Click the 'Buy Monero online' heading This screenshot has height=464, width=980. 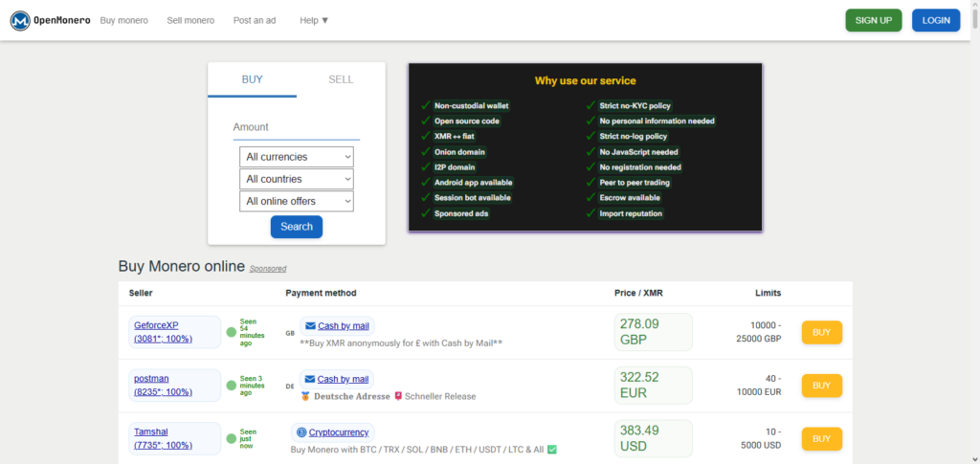181,267
